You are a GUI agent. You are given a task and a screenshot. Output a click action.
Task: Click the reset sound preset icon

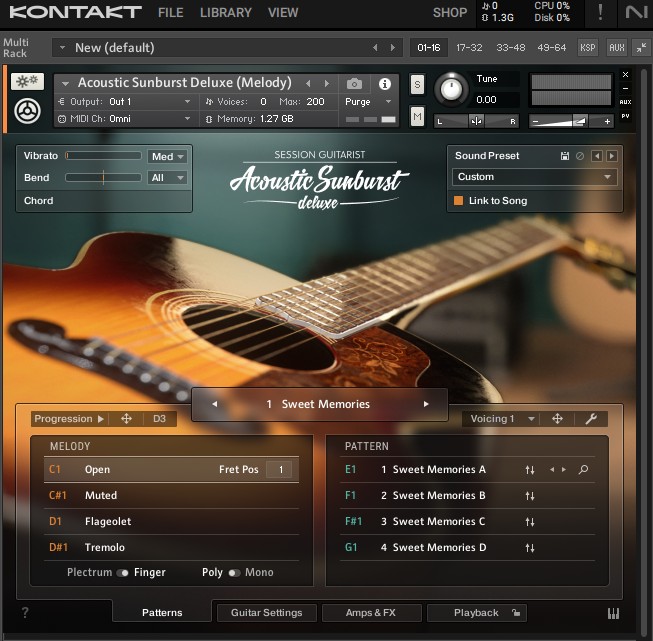580,156
